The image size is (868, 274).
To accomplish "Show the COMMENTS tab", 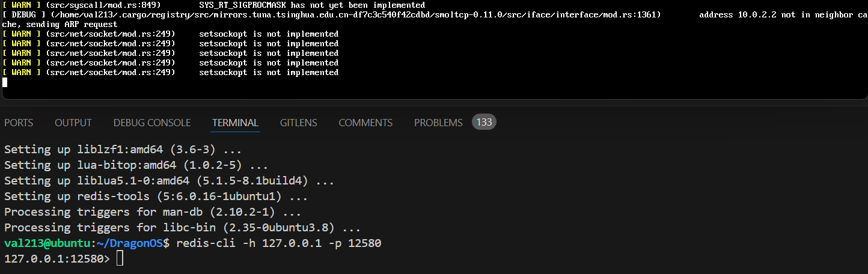I will [365, 123].
